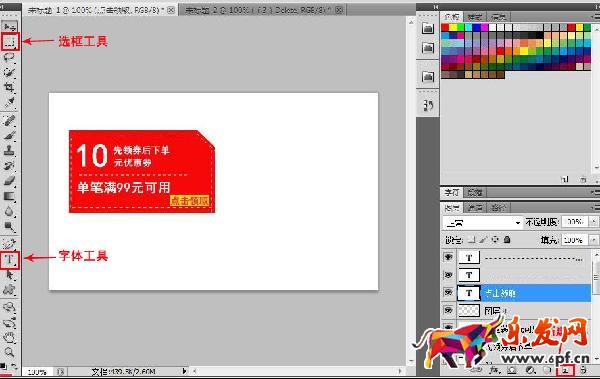The image size is (600, 379).
Task: Select the 3D Camera Orbit tool
Action: (10, 323)
